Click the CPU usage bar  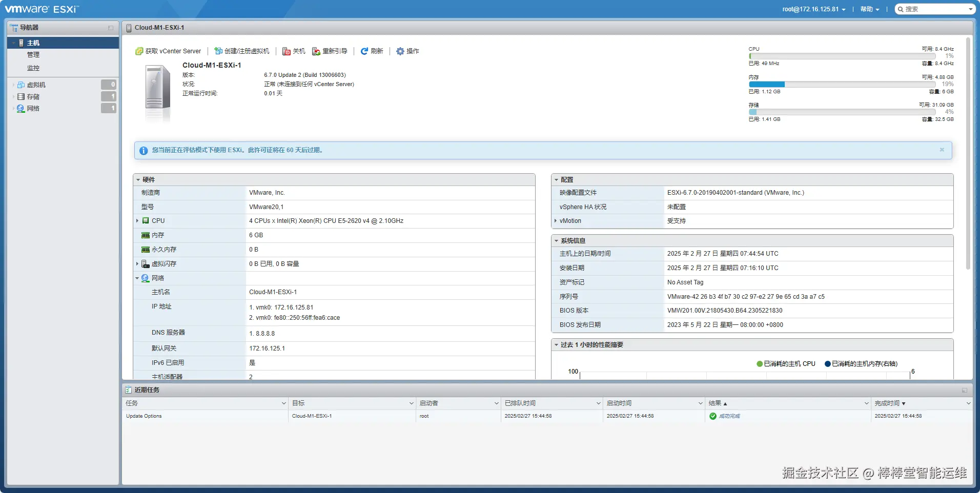[842, 56]
